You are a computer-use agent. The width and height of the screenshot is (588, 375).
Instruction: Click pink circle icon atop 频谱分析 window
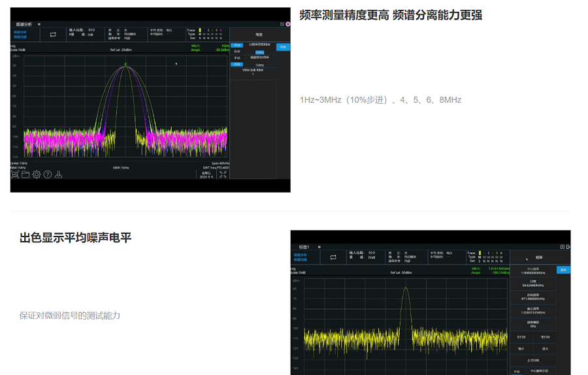pyautogui.click(x=287, y=24)
